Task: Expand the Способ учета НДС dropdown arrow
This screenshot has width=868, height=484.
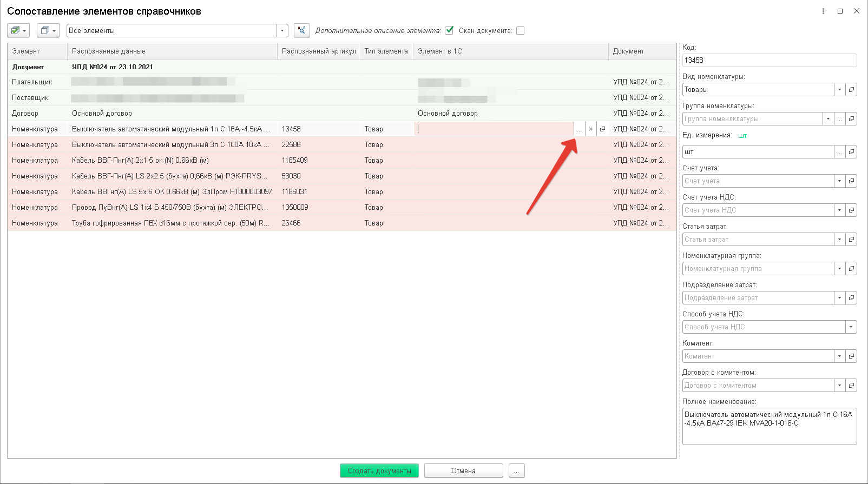Action: click(851, 327)
